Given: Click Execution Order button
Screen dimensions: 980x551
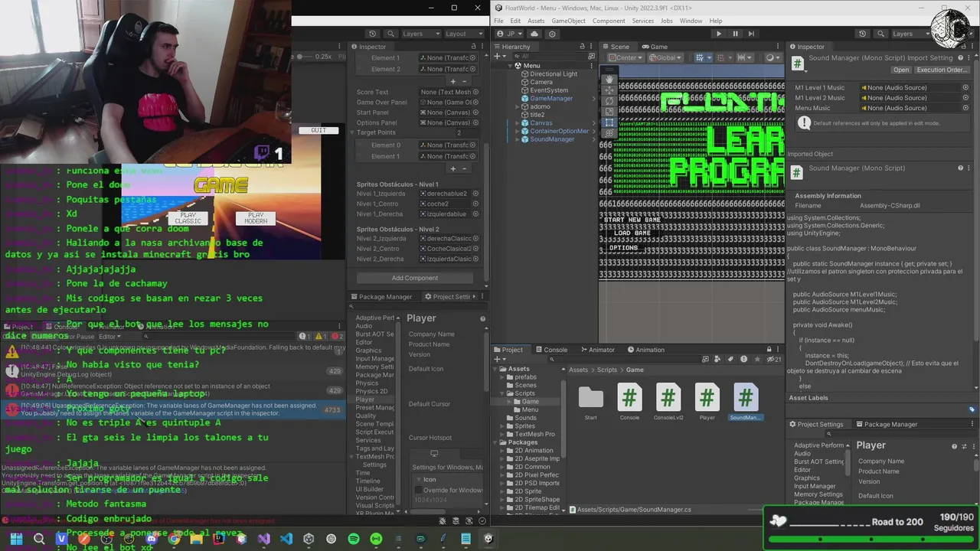Looking at the screenshot, I should tap(942, 70).
